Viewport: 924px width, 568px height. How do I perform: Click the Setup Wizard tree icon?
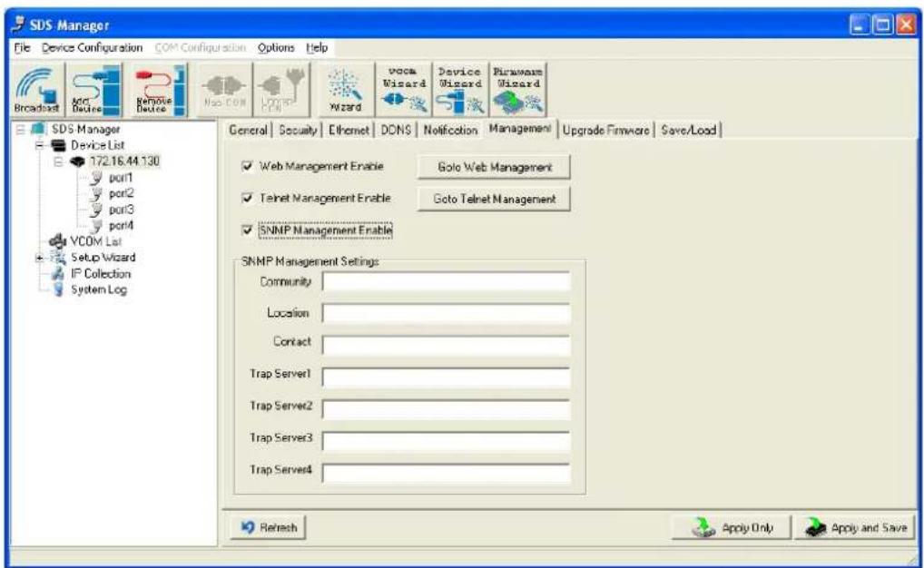coord(58,258)
